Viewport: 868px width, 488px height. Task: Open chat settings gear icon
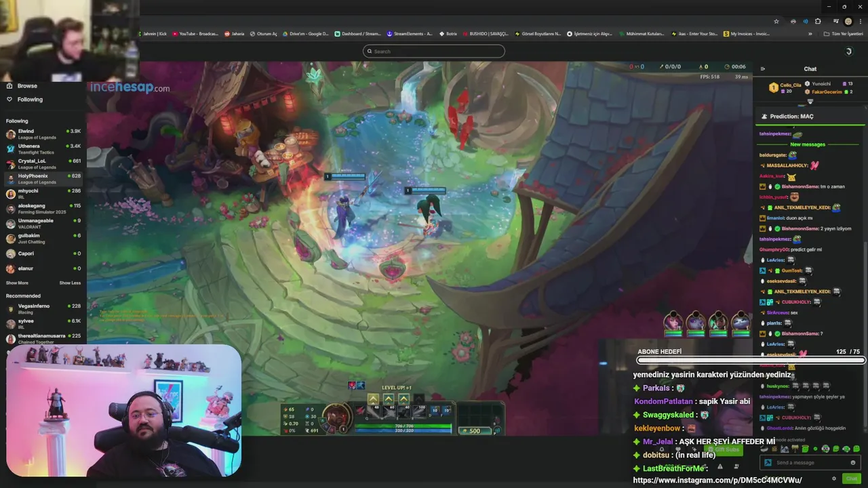[x=834, y=479]
